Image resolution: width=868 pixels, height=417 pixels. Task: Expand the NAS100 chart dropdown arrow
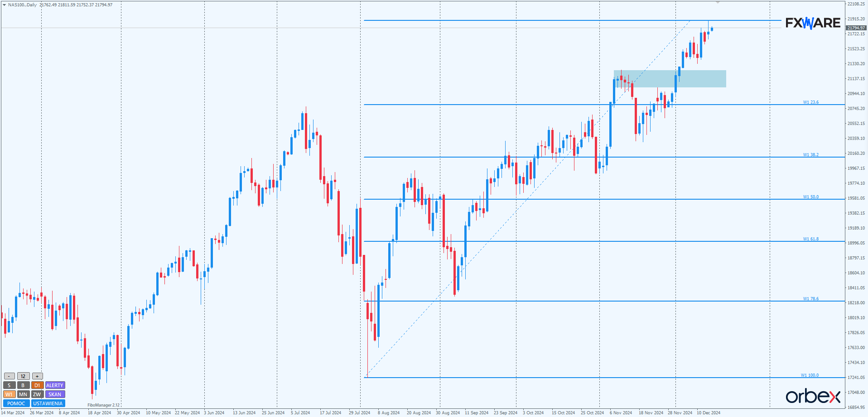pyautogui.click(x=4, y=5)
